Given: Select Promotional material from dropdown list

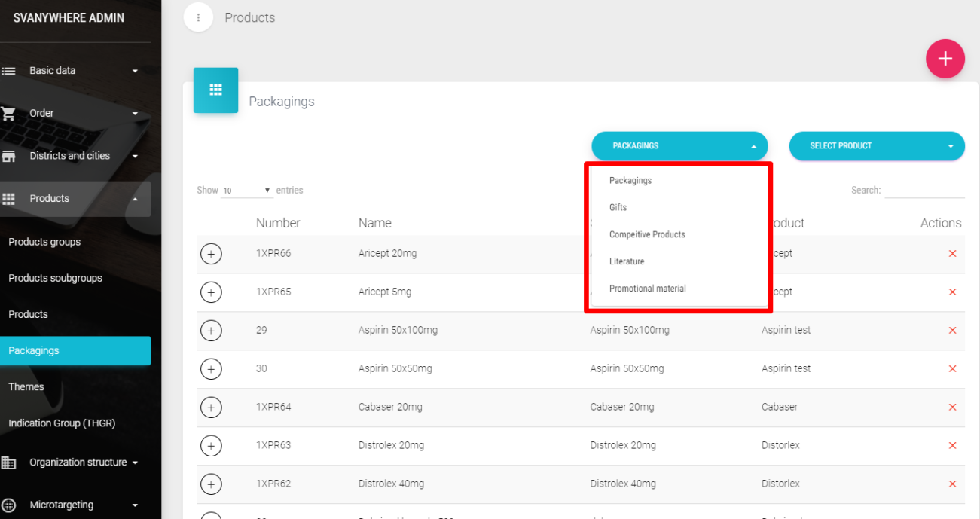Looking at the screenshot, I should coord(647,289).
